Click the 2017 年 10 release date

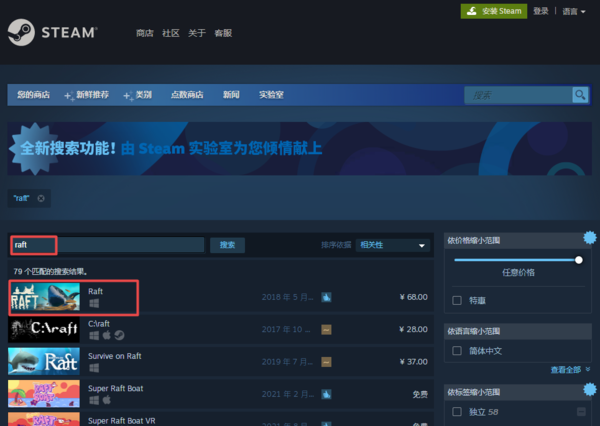click(286, 330)
